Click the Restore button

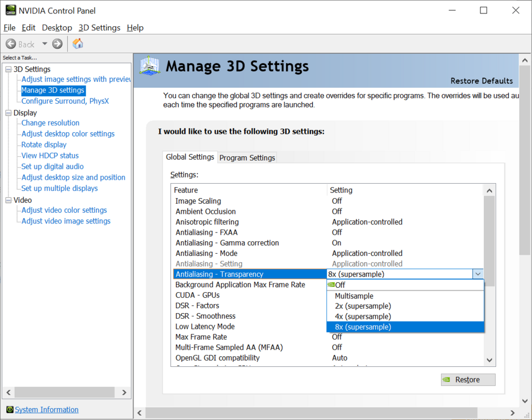coord(468,380)
